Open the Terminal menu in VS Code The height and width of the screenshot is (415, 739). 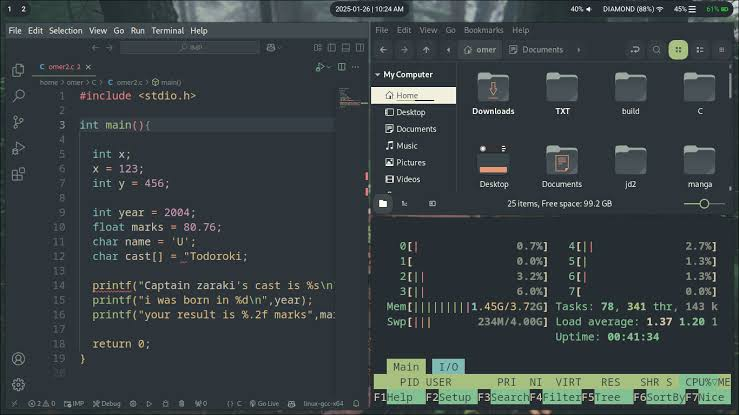pyautogui.click(x=167, y=31)
